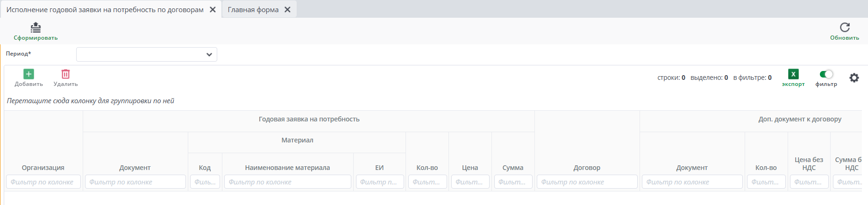Image resolution: width=868 pixels, height=205 pixels.
Task: Open grid settings gear icon
Action: (x=854, y=78)
